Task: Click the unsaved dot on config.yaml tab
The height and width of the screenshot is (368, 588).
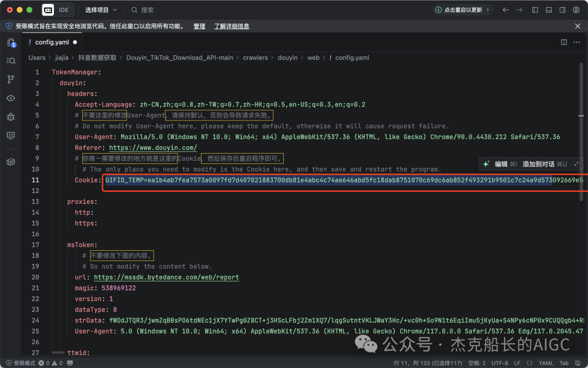Action: click(x=75, y=42)
